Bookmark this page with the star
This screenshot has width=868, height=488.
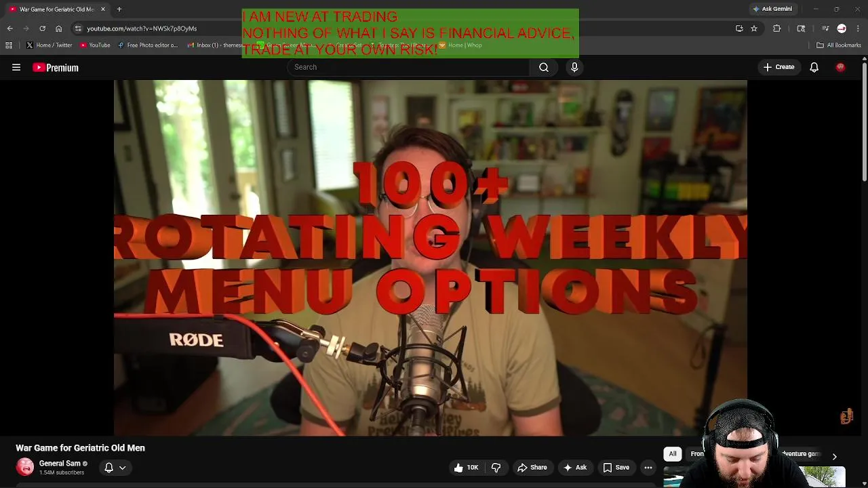click(753, 28)
